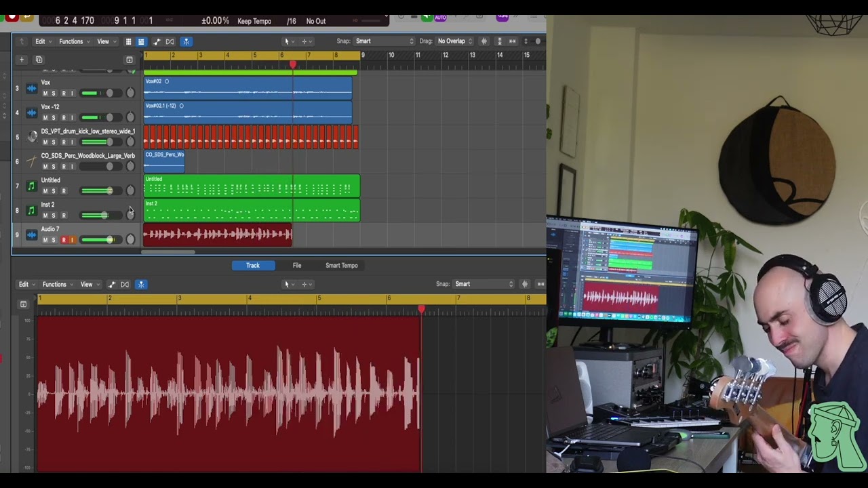The width and height of the screenshot is (868, 488).
Task: Click the Vox track audio icon
Action: [31, 88]
